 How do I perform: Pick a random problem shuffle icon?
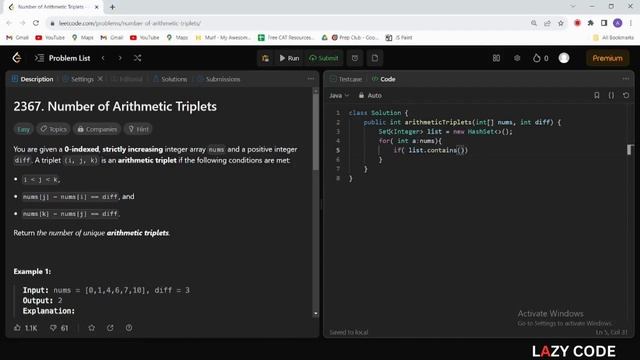[x=138, y=58]
